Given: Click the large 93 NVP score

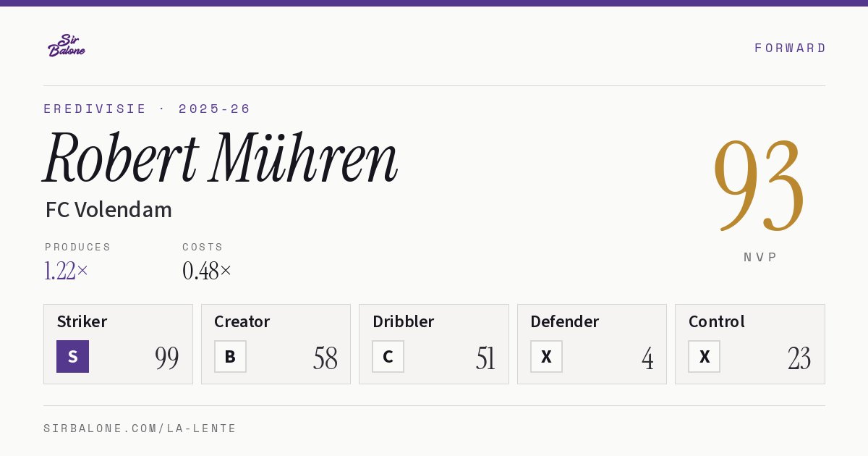Looking at the screenshot, I should click(x=759, y=185).
